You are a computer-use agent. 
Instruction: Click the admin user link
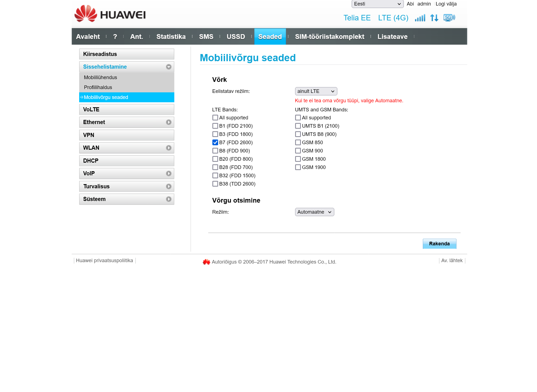424,4
